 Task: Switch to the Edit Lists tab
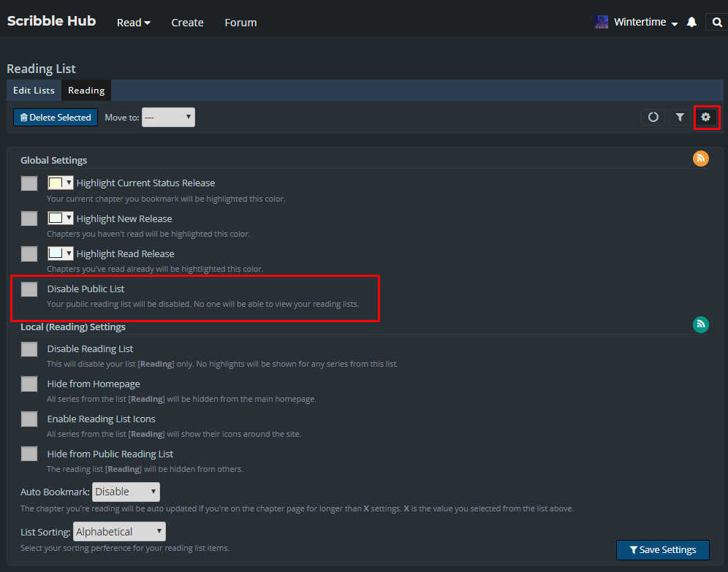[34, 91]
